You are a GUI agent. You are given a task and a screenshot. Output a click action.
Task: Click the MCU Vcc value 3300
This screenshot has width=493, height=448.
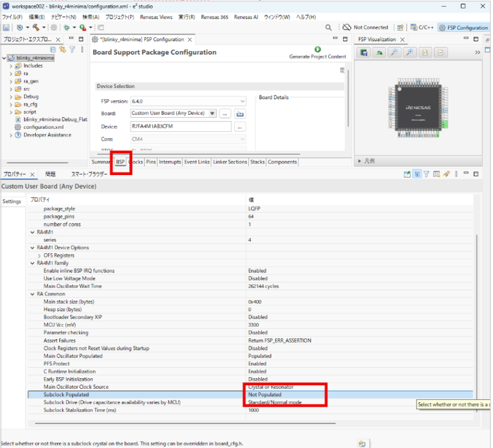(x=253, y=325)
